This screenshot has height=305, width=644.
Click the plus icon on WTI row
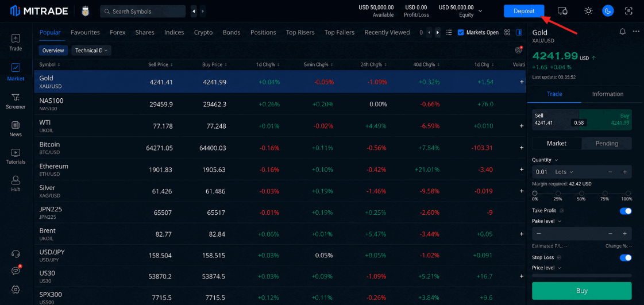point(522,126)
